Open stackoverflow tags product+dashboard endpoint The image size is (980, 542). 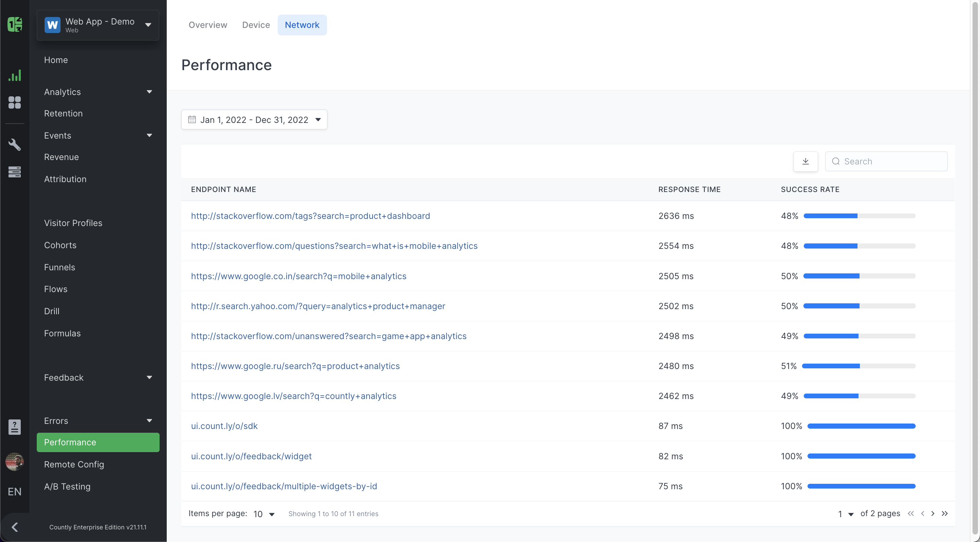(310, 216)
